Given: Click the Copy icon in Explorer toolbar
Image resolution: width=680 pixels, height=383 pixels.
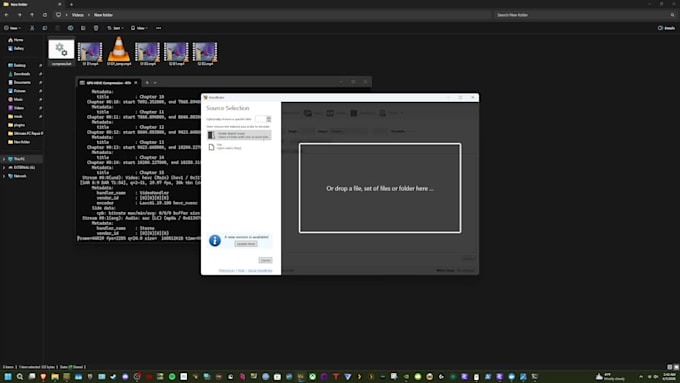Looking at the screenshot, I should click(x=45, y=28).
